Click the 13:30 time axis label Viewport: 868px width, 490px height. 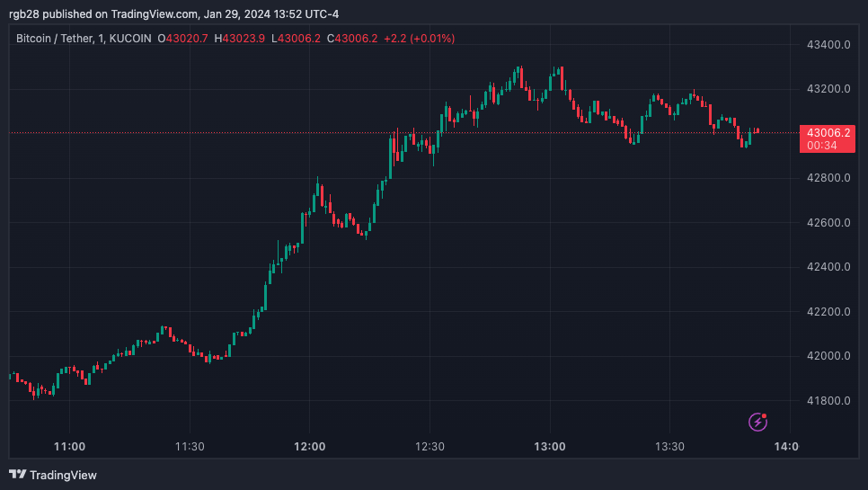(x=669, y=446)
